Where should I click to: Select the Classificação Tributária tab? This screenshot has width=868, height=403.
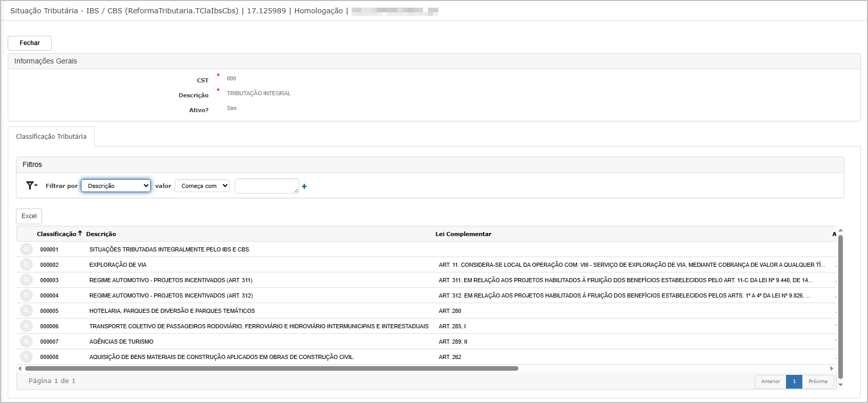click(x=51, y=137)
